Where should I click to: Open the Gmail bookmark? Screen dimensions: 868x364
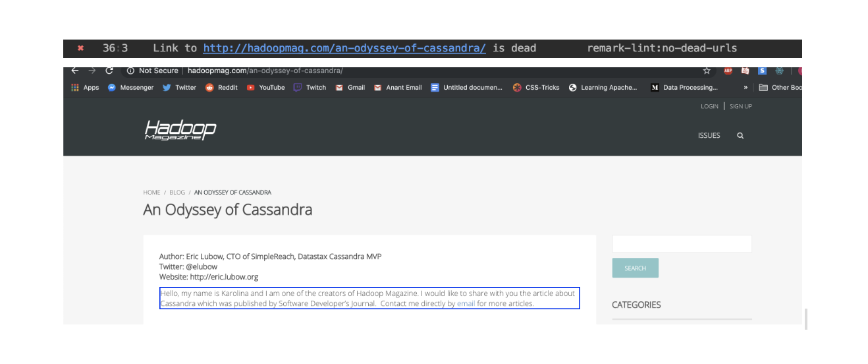tap(350, 87)
